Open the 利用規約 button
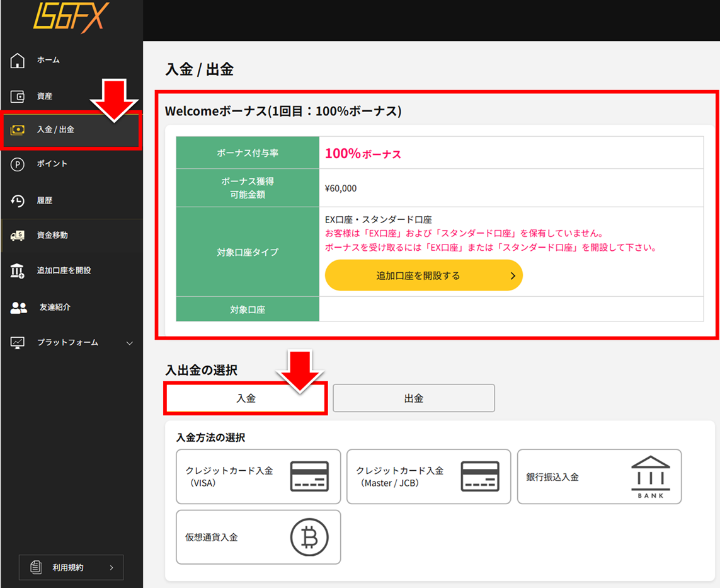The height and width of the screenshot is (588, 720). [71, 567]
